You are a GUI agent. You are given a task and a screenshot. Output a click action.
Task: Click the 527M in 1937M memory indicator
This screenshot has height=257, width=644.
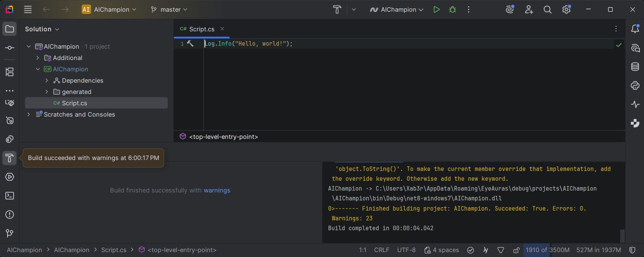coord(599,250)
